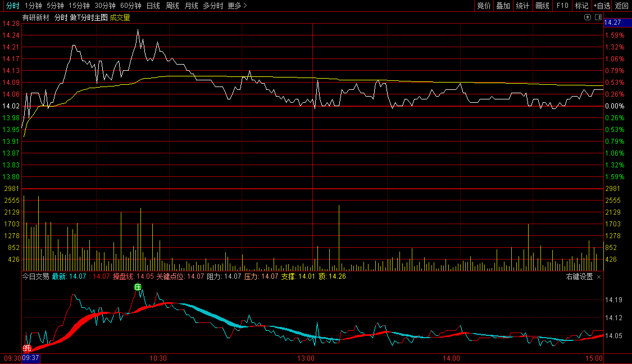Screen dimensions: 632x364
Task: Click the 操盘线: 14.05 value
Action: 133,276
